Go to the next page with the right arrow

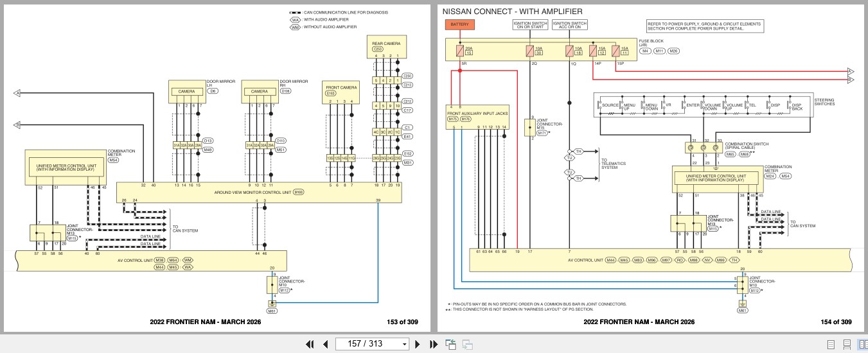click(x=418, y=344)
